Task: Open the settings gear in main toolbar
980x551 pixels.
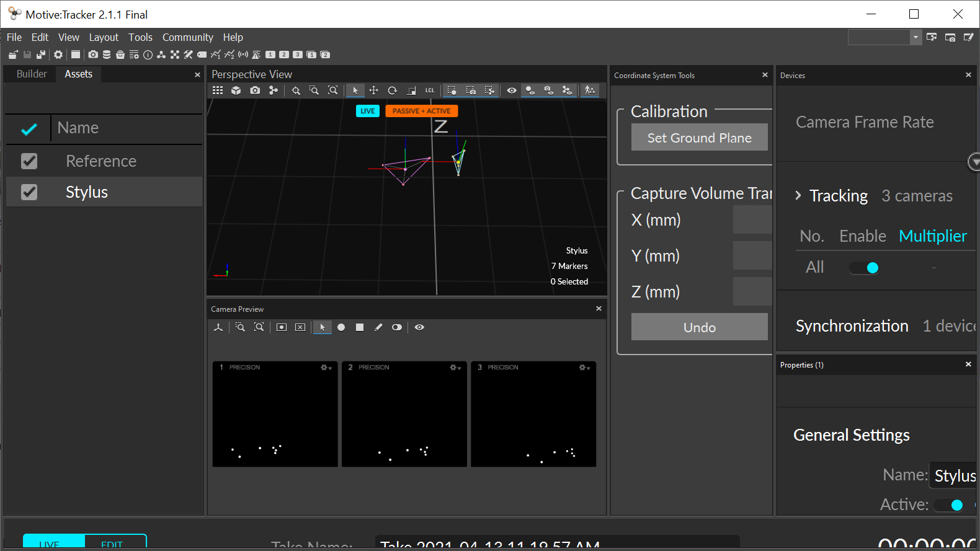Action: click(x=58, y=55)
